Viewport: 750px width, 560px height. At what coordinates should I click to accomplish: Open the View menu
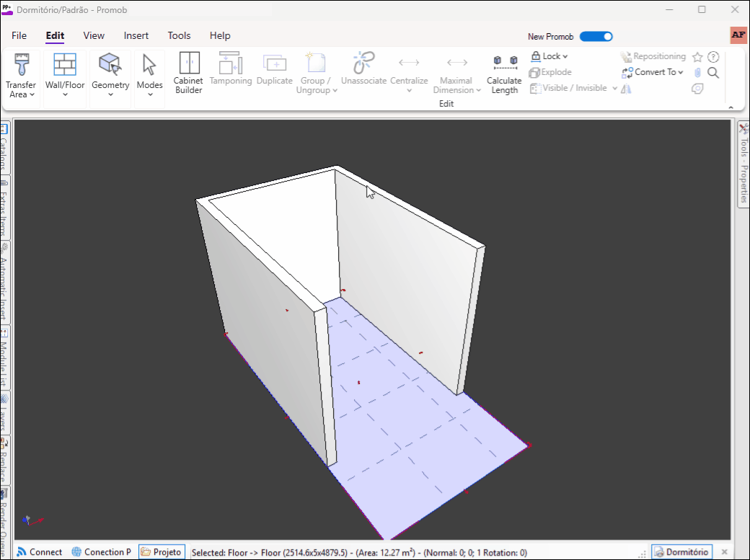pos(94,35)
